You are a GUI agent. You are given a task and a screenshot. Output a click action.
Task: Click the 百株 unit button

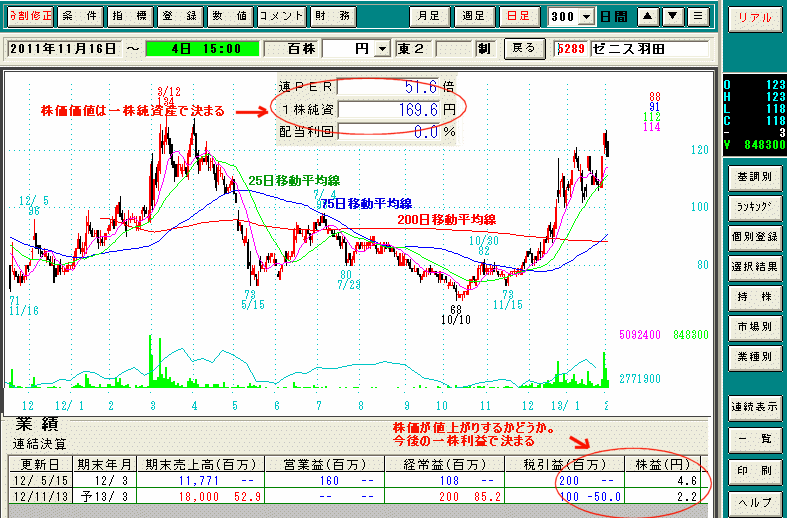coord(292,49)
